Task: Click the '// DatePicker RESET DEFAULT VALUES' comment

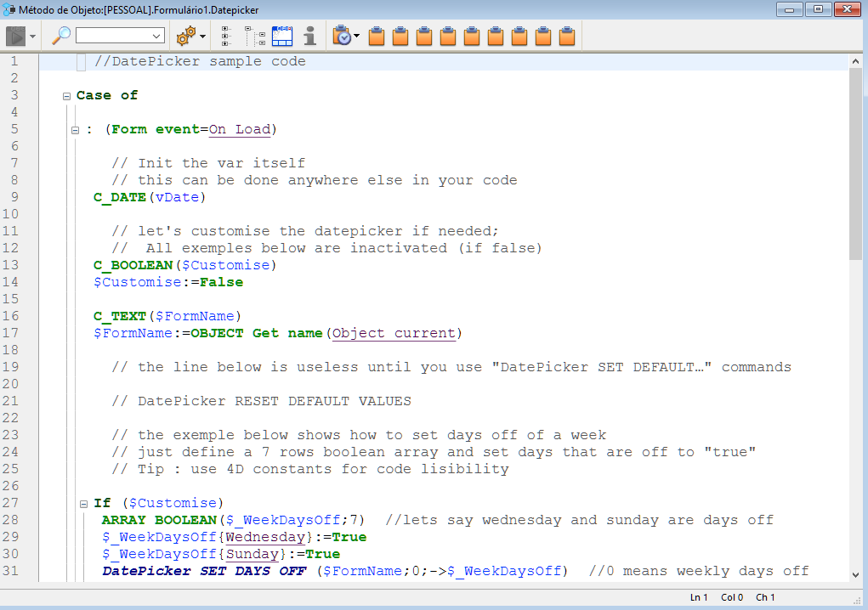Action: [x=261, y=402]
